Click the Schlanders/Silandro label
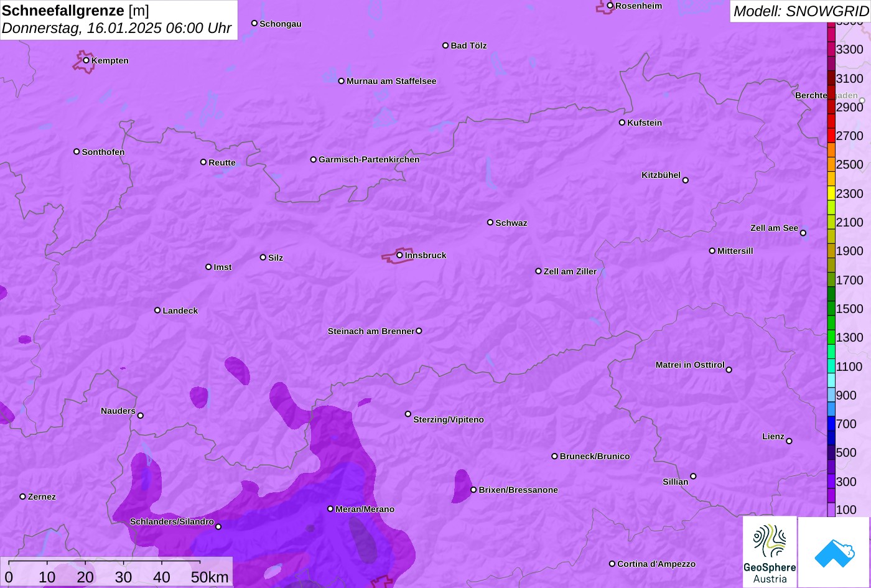Image resolution: width=871 pixels, height=588 pixels. click(x=172, y=521)
